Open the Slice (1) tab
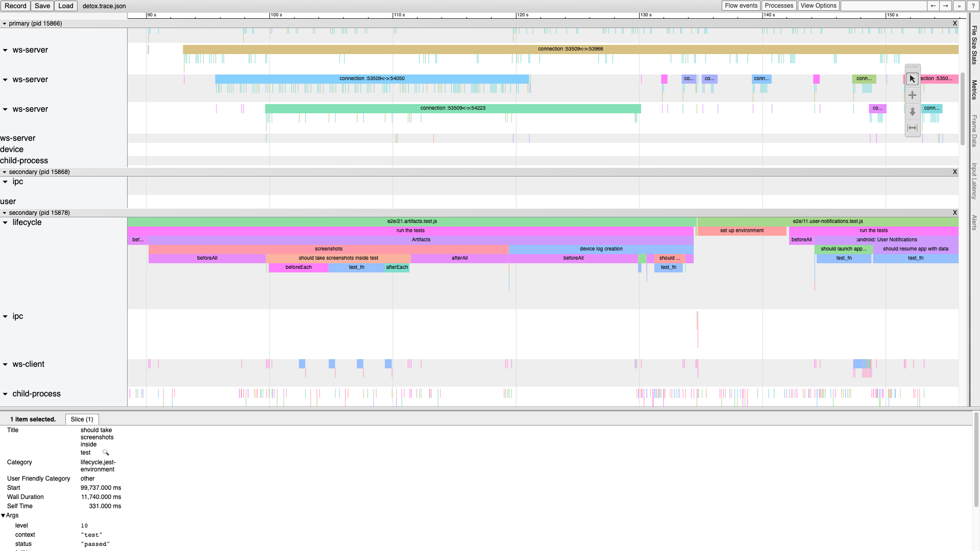This screenshot has height=551, width=980. click(x=82, y=419)
